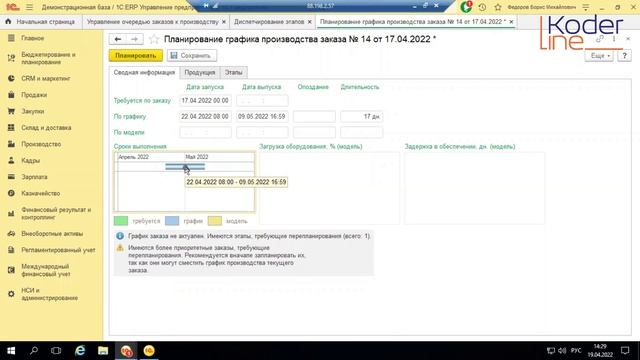640x360 pixels.
Task: Close Диспетчирование этапов tab
Action: click(x=309, y=22)
